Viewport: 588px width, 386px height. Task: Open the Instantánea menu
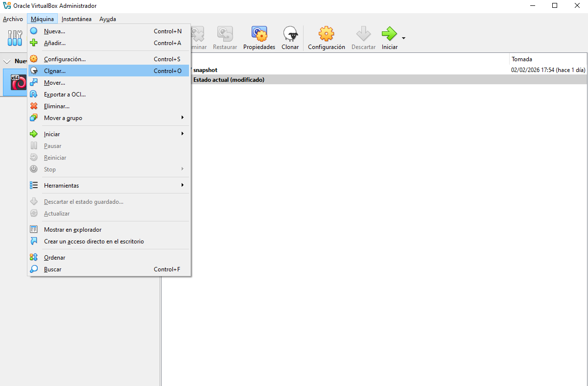(76, 19)
